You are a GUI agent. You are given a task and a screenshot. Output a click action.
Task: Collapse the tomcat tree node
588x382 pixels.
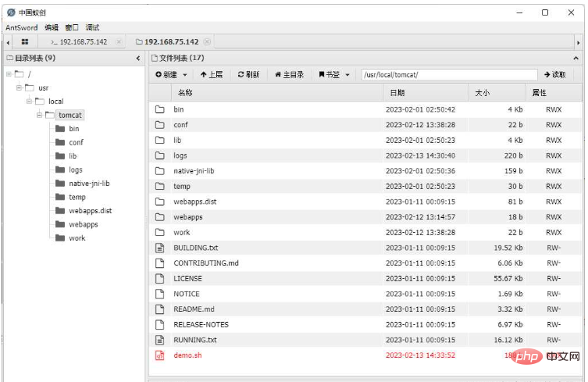pyautogui.click(x=39, y=115)
